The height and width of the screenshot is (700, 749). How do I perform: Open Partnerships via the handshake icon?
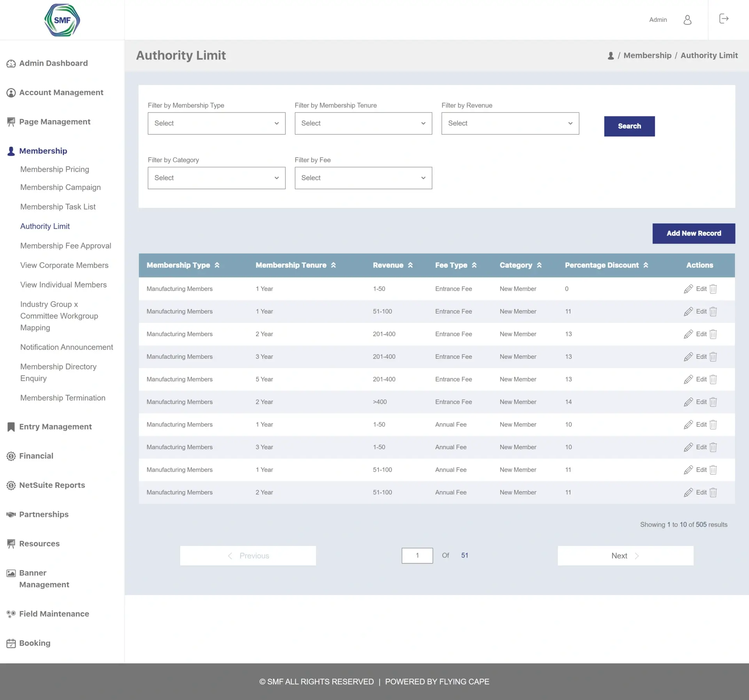pyautogui.click(x=11, y=514)
